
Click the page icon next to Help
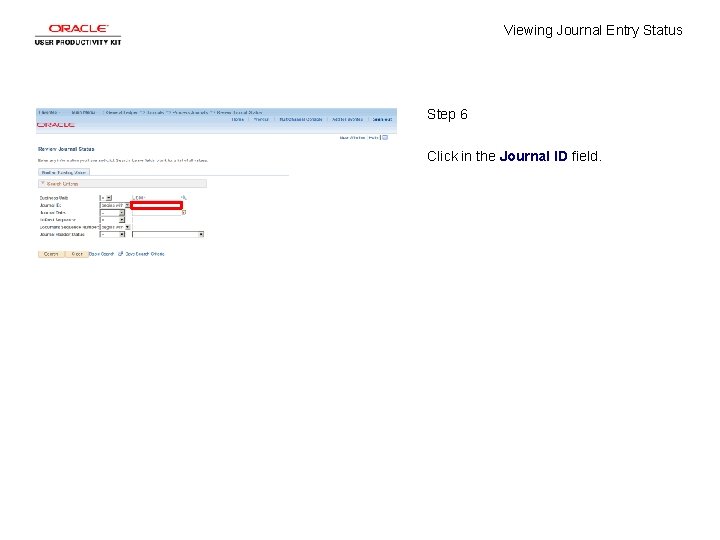click(385, 137)
